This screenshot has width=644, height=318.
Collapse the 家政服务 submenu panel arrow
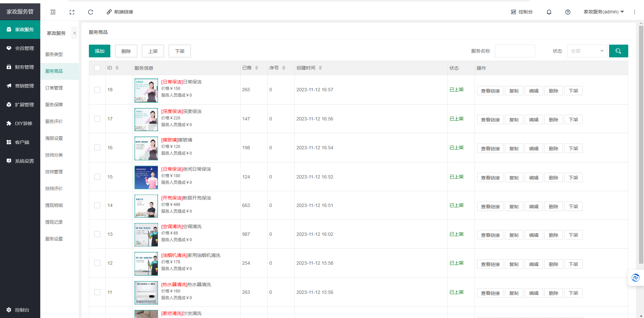(74, 33)
